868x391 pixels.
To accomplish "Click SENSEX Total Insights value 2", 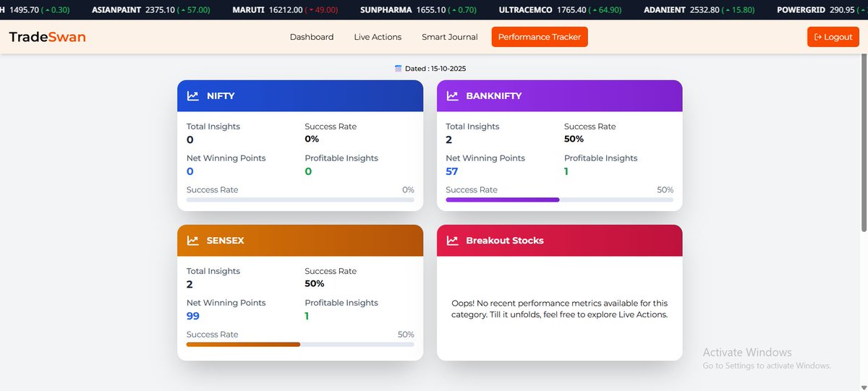I will (x=190, y=284).
